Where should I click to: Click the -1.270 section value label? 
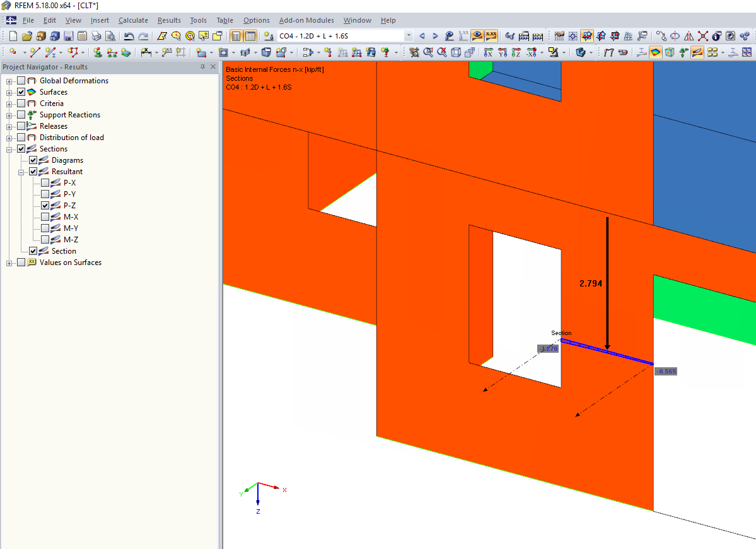click(548, 349)
